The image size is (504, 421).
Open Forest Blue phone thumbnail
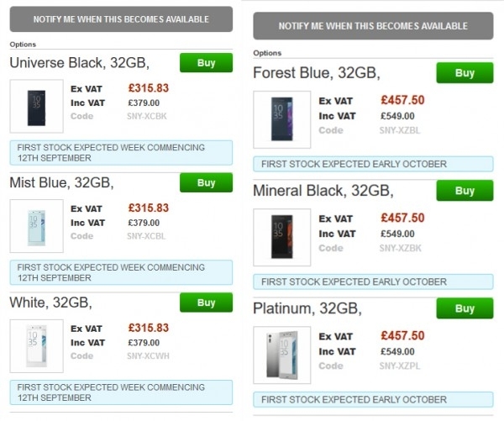point(282,119)
